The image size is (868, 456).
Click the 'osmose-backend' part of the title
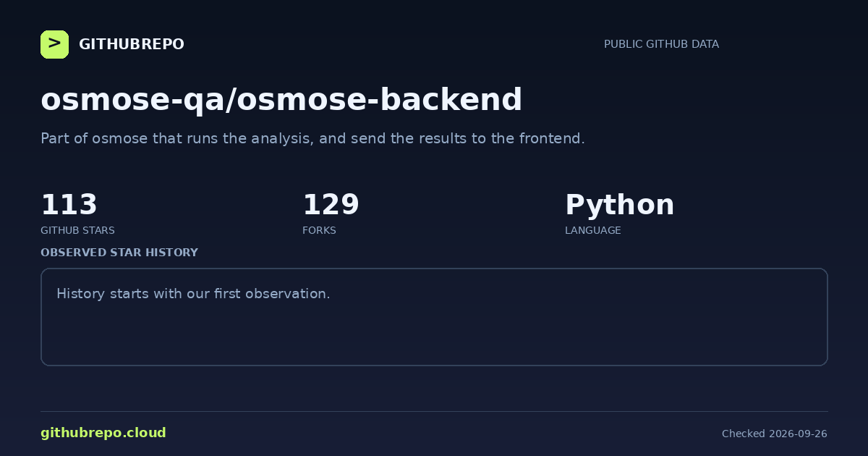pyautogui.click(x=379, y=100)
